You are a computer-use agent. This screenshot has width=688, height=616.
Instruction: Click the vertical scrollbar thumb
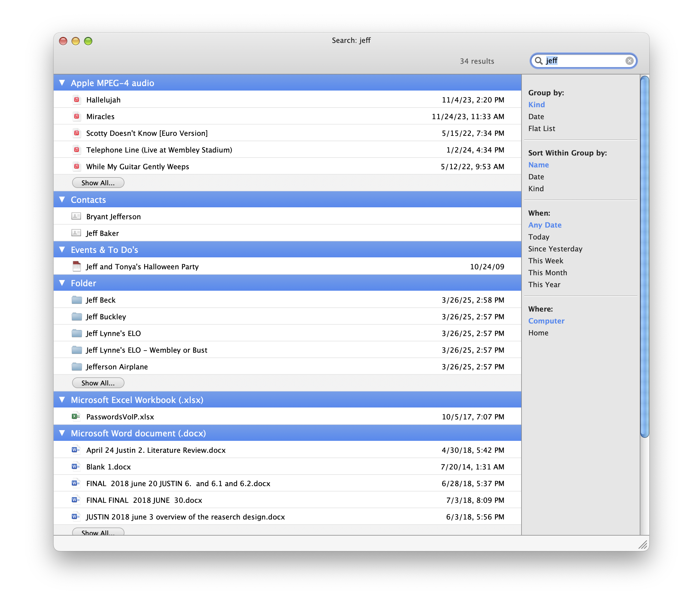click(x=644, y=257)
